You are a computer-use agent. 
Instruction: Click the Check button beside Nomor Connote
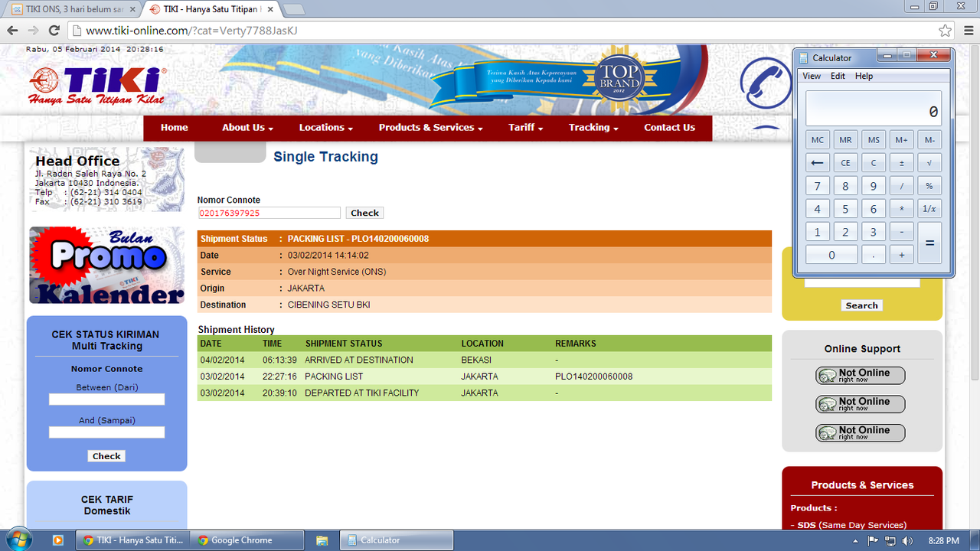(364, 213)
